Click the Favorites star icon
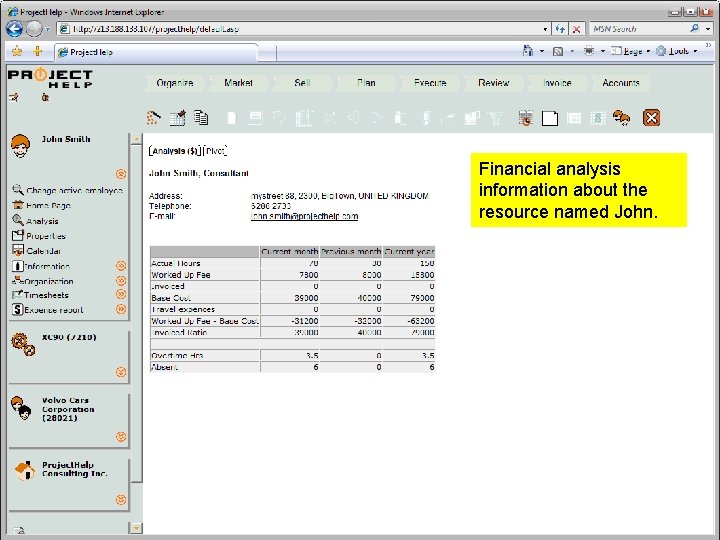This screenshot has width=720, height=540. (17, 51)
